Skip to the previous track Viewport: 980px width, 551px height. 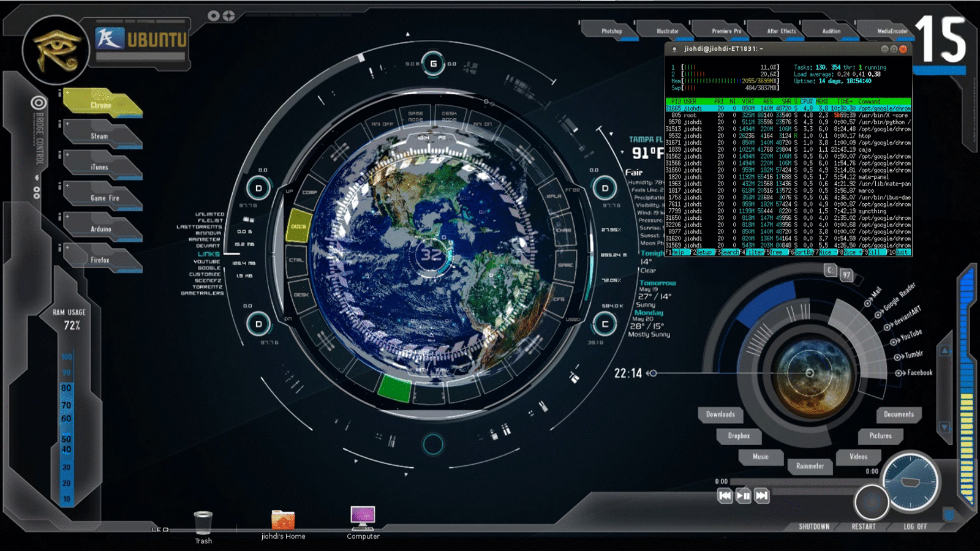[x=725, y=495]
